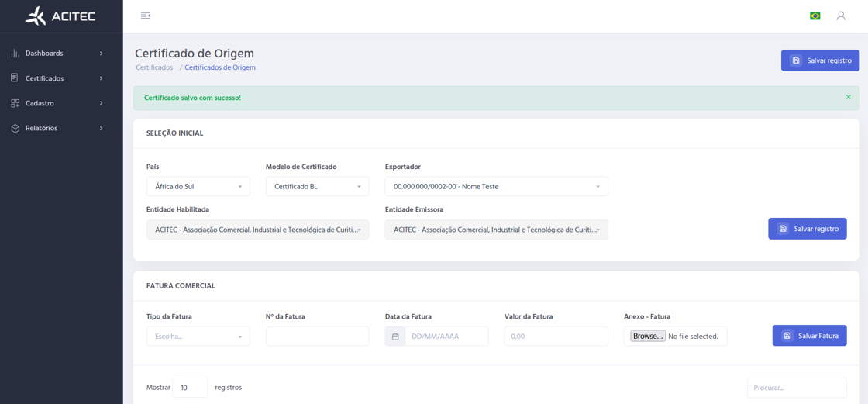Open the Exportador dropdown
The height and width of the screenshot is (404, 868).
[x=496, y=187]
